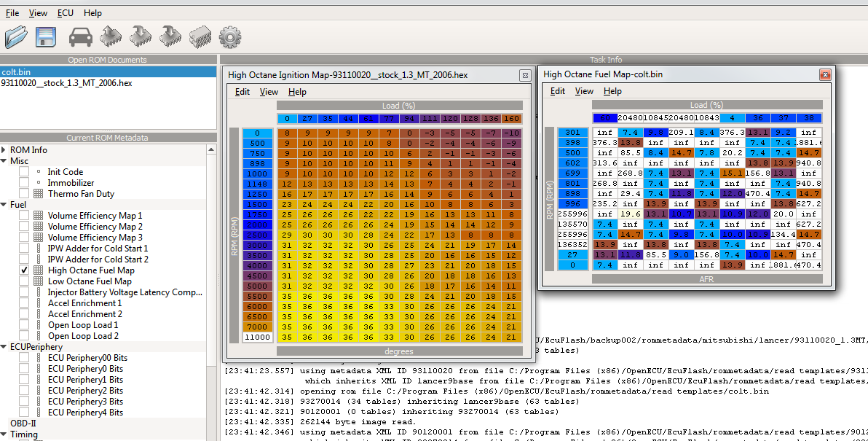Click the 11000 RPM axis cell in the ignition map

tap(258, 337)
